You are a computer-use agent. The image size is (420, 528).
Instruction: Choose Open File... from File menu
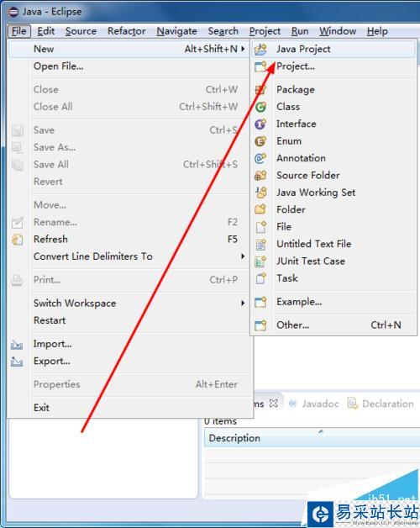[129, 66]
